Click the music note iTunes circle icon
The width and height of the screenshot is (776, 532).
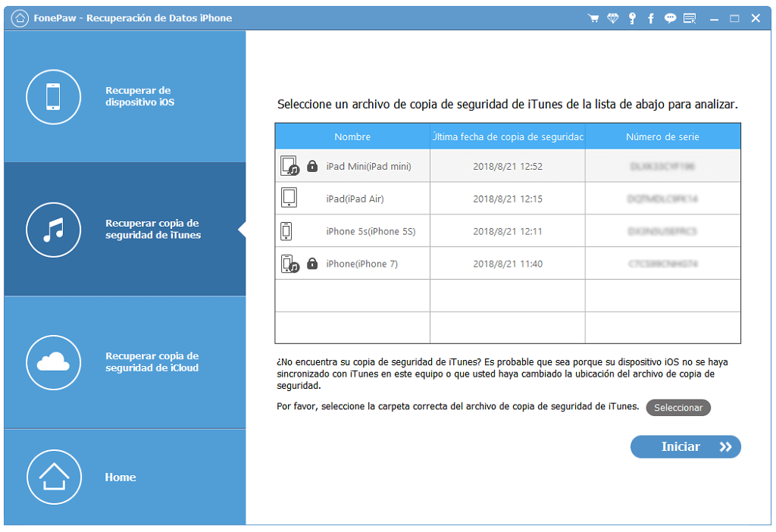[54, 230]
